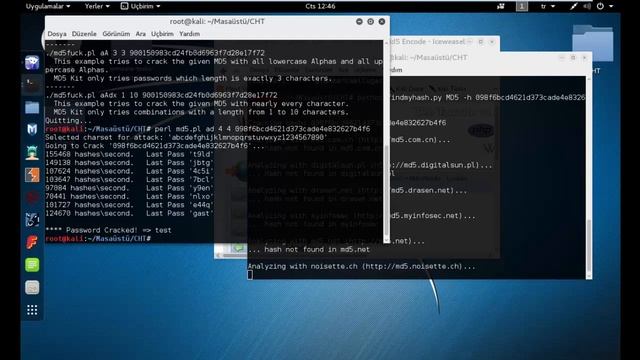Image resolution: width=640 pixels, height=360 pixels.
Task: Open Yerler menu in top bar
Action: (x=97, y=6)
